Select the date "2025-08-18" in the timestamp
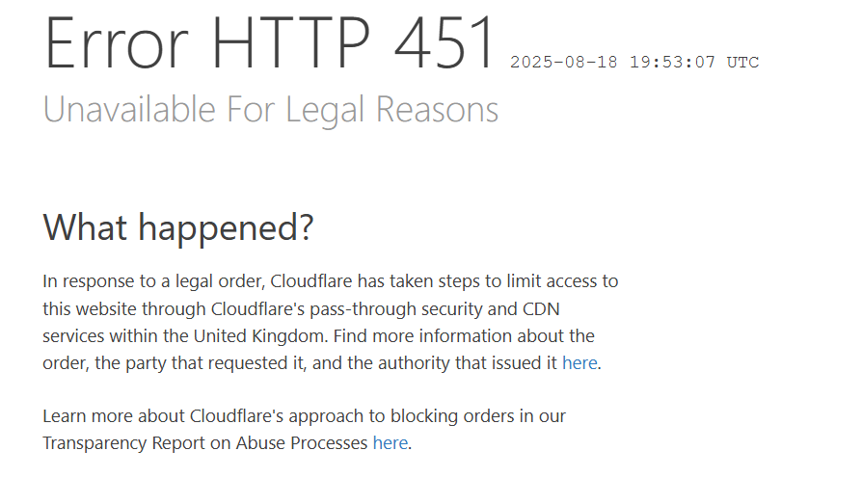The height and width of the screenshot is (504, 862). click(x=563, y=62)
